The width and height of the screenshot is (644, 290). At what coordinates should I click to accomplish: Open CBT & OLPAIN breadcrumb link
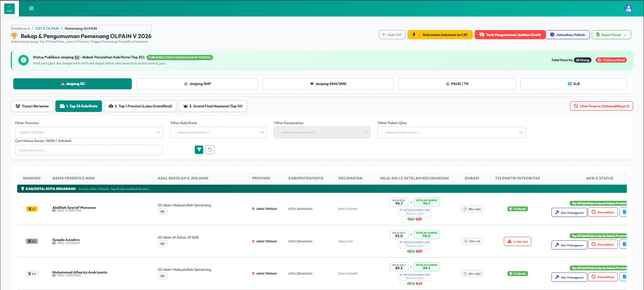coord(47,29)
